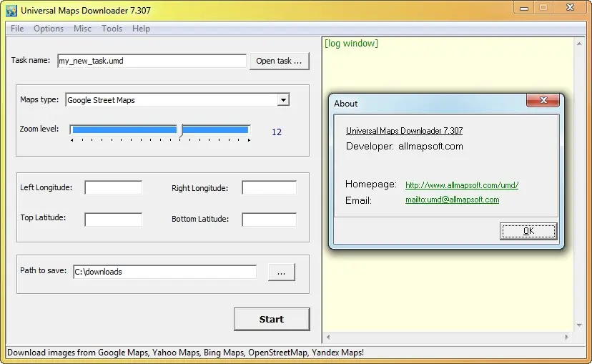Click the log window scroll up arrow

579,44
